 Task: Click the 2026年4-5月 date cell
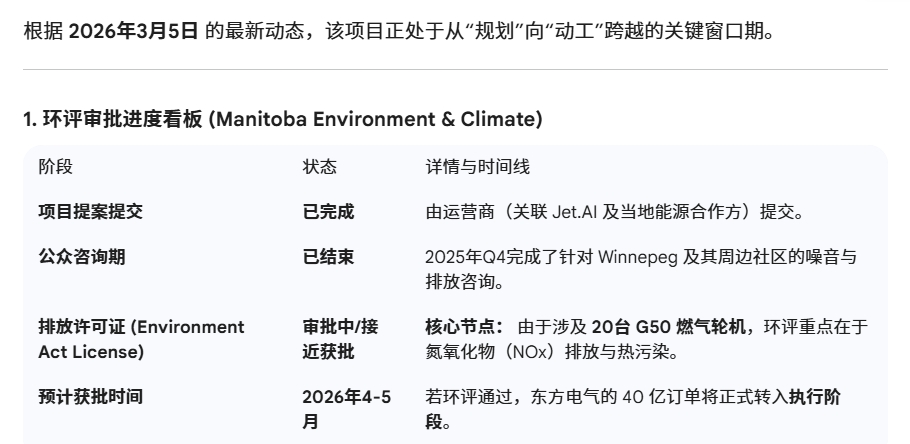coord(346,409)
